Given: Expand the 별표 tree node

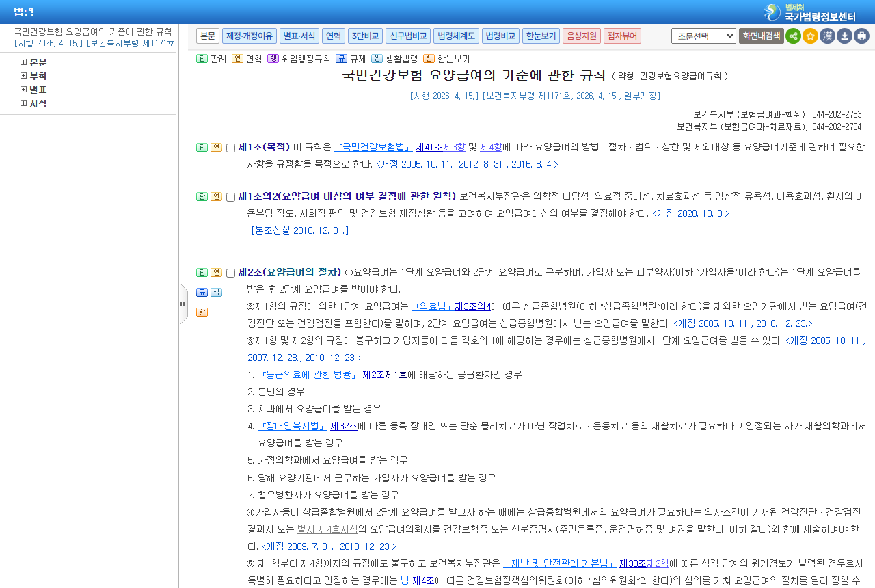Looking at the screenshot, I should coord(24,90).
